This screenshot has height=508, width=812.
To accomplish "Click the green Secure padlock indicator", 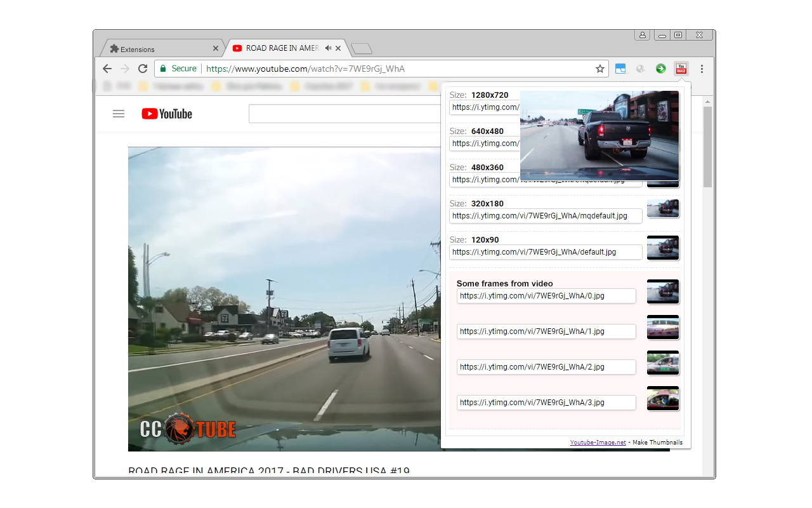I will (178, 69).
